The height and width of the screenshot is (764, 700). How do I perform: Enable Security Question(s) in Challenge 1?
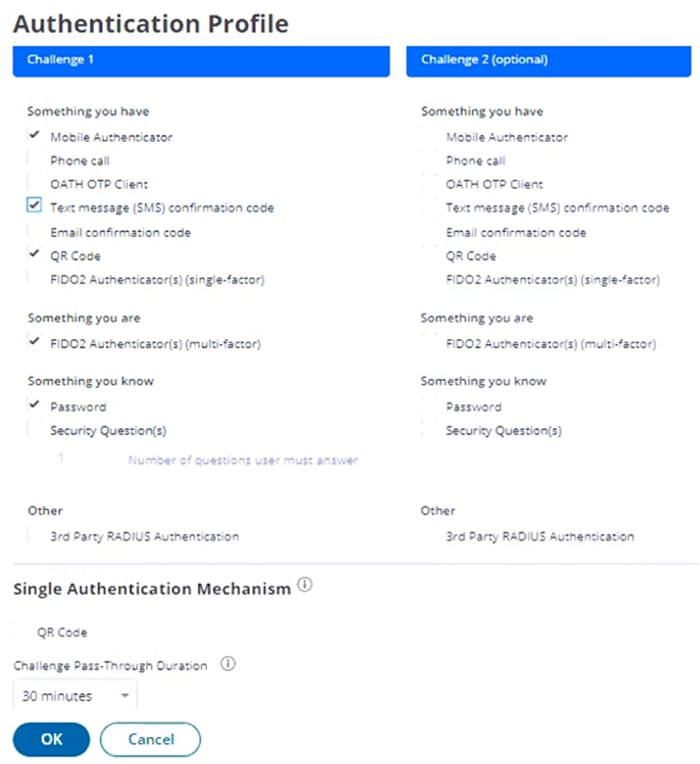coord(34,430)
